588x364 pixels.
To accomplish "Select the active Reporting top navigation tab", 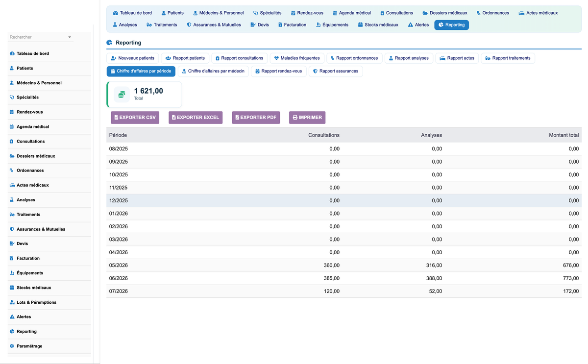I will click(451, 24).
